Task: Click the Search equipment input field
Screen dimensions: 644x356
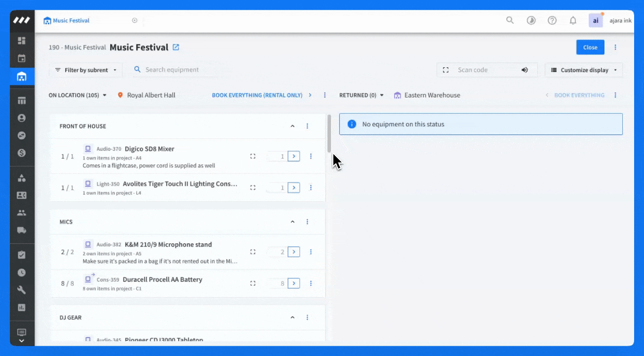Action: click(x=172, y=70)
